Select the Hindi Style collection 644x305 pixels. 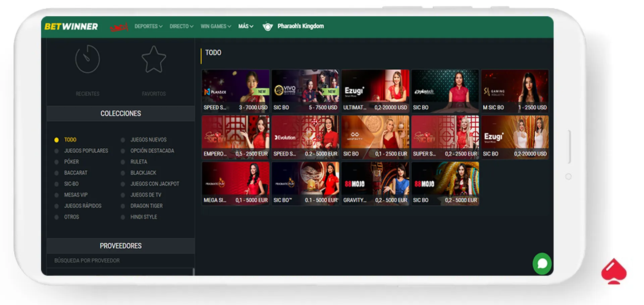tap(144, 217)
